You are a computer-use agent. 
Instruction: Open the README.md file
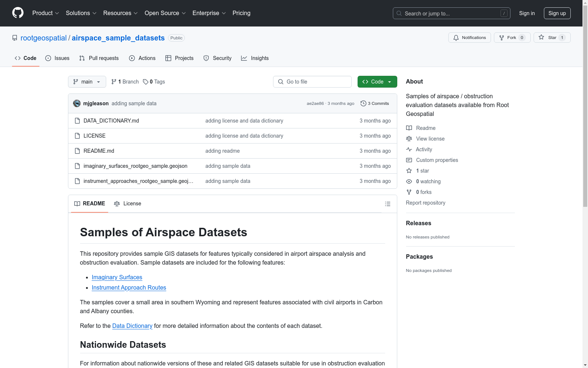tap(99, 151)
